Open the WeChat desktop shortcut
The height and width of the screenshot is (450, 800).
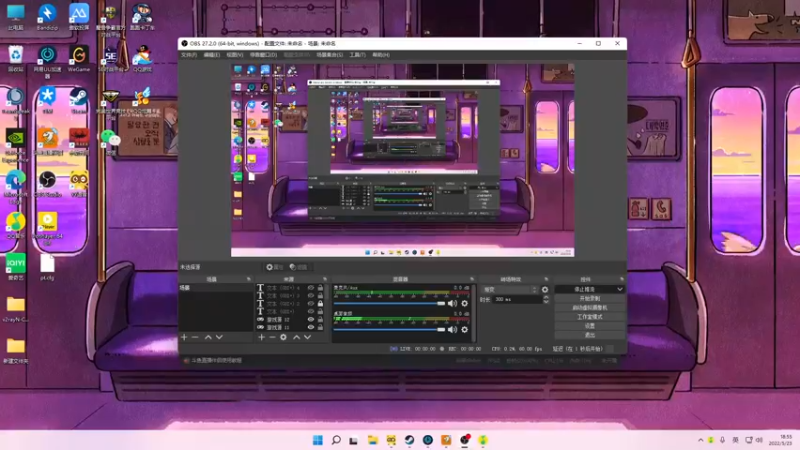pyautogui.click(x=110, y=142)
